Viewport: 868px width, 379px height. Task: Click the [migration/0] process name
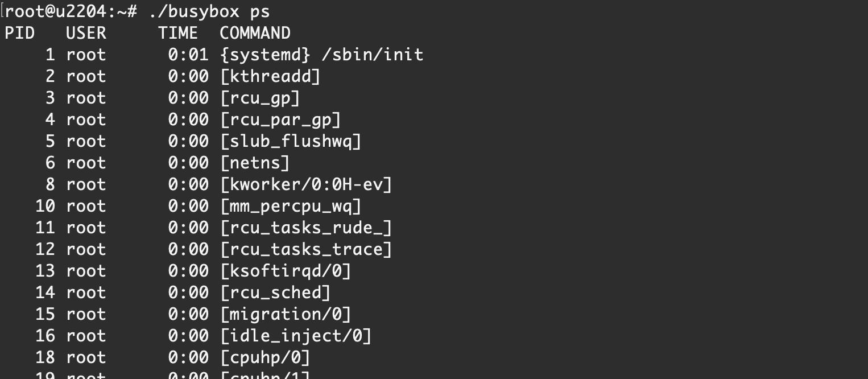click(x=286, y=314)
